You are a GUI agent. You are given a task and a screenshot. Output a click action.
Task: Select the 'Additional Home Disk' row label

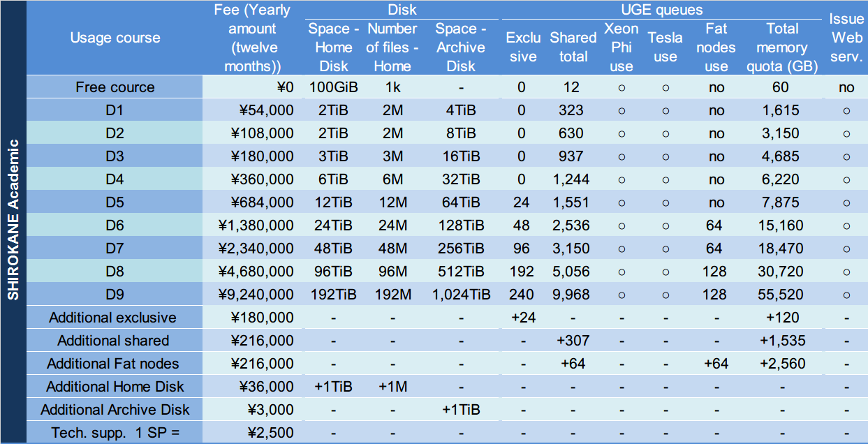click(x=115, y=387)
